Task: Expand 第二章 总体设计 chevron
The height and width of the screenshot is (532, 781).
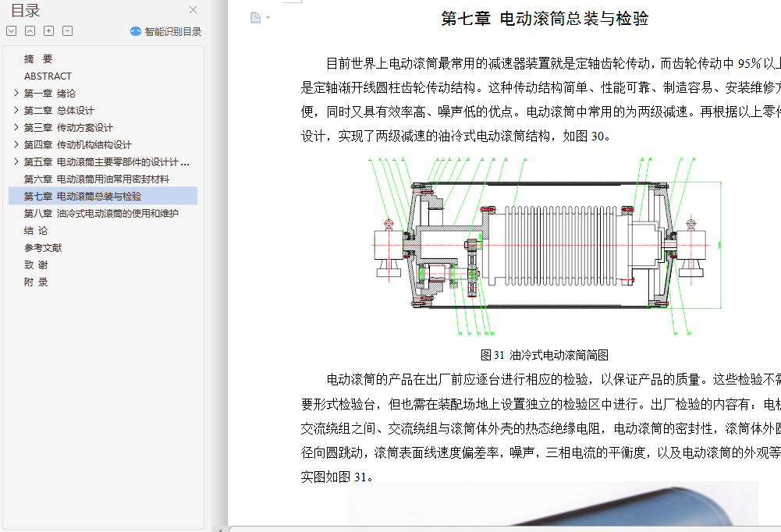Action: (x=16, y=110)
